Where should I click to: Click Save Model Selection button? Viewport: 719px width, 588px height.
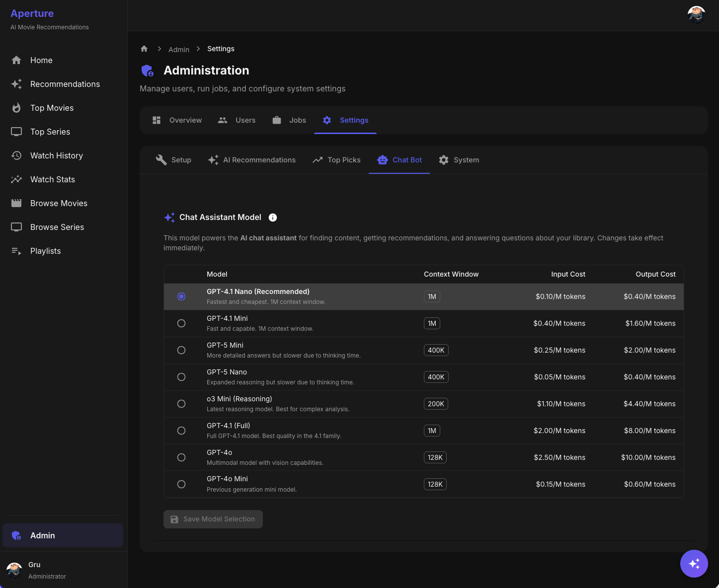[x=213, y=519]
